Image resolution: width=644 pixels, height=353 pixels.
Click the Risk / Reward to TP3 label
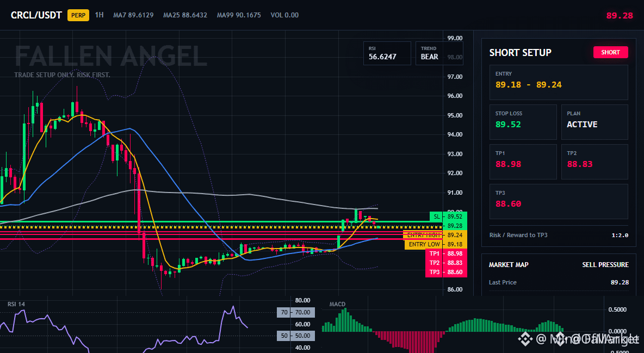[518, 235]
